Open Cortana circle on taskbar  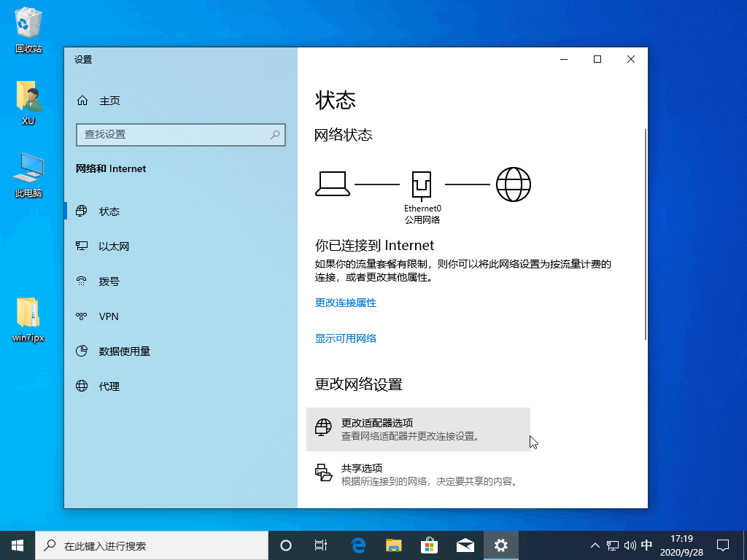[286, 545]
